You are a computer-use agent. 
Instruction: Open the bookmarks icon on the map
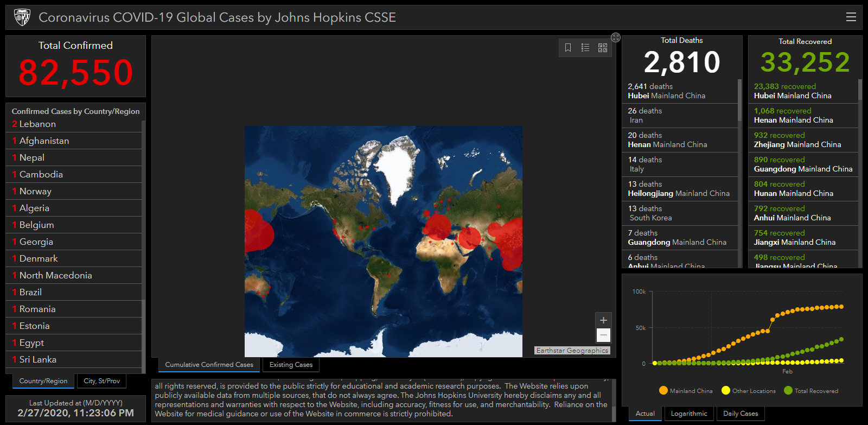[568, 48]
